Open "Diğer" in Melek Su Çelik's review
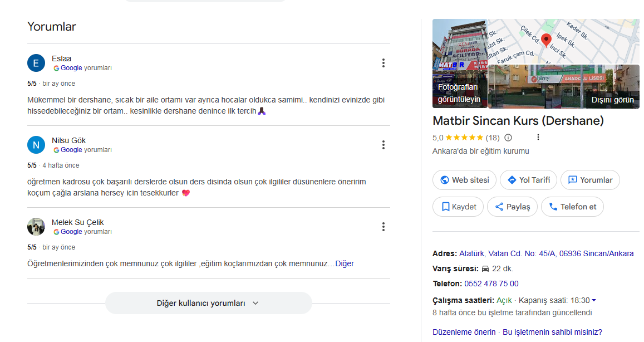This screenshot has width=644, height=342. [x=346, y=263]
